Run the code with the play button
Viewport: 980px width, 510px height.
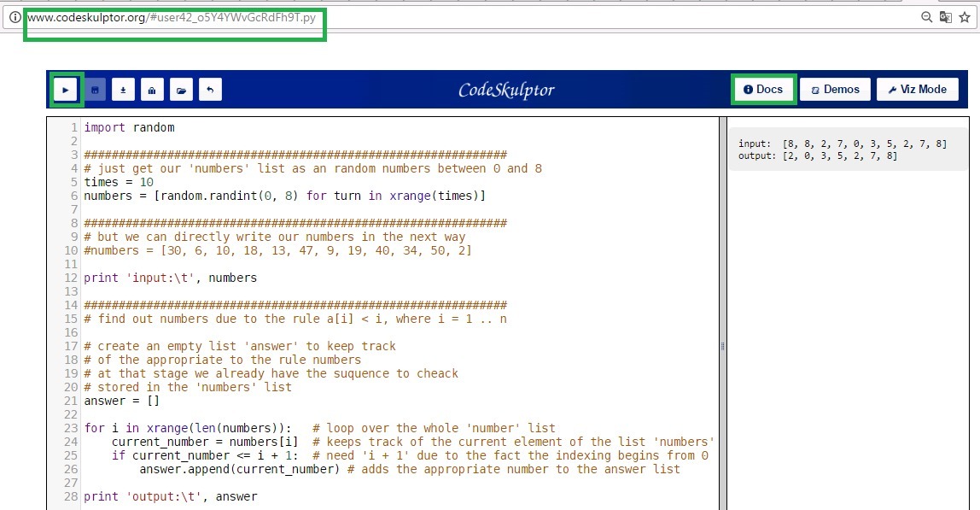pyautogui.click(x=66, y=90)
